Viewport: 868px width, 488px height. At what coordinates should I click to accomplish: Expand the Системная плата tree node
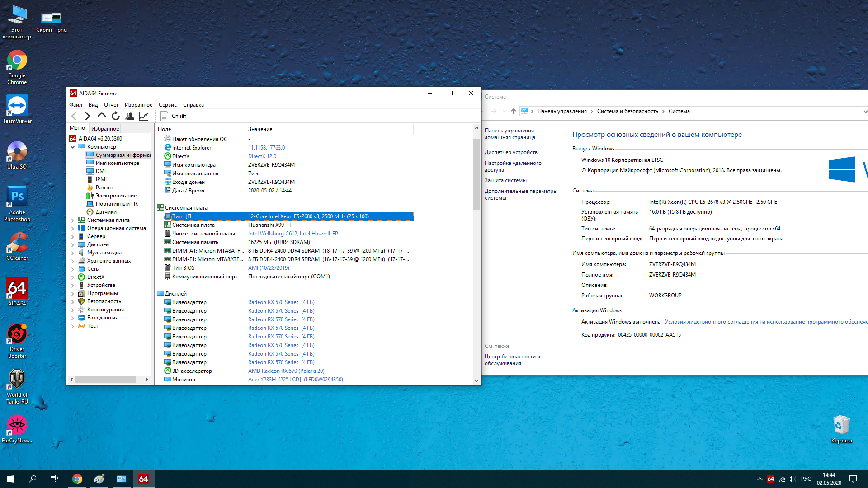(73, 221)
